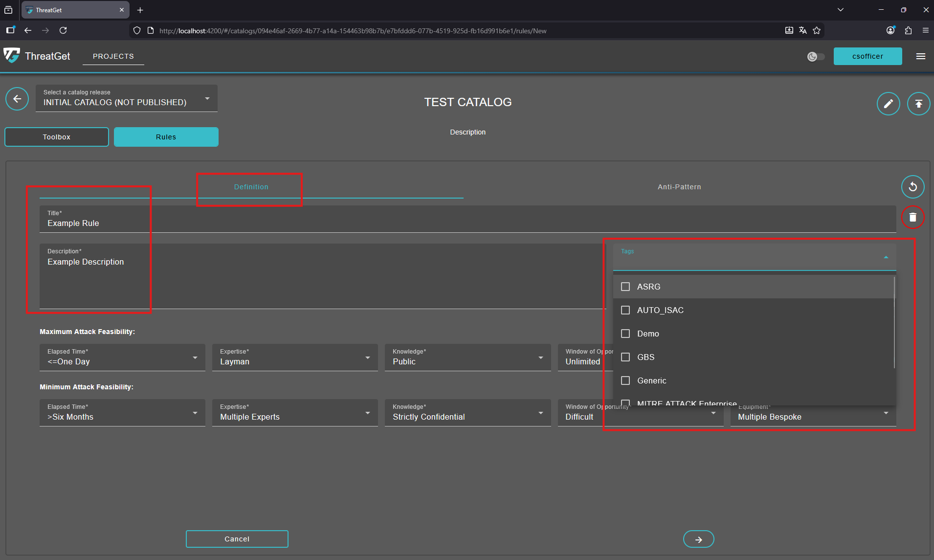Click the next arrow button
This screenshot has height=560, width=934.
coord(698,539)
